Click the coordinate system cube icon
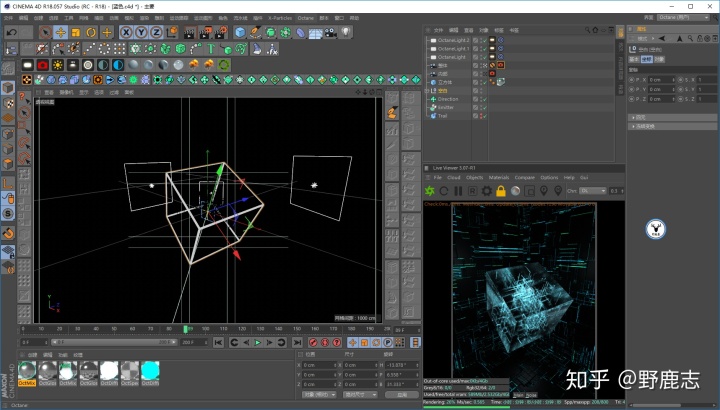Image resolution: width=720 pixels, height=410 pixels. [172, 32]
